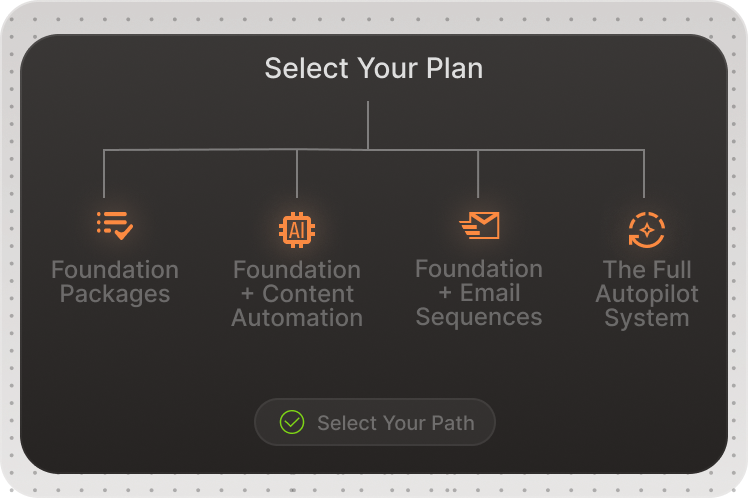
Task: Click the green checkmark circle icon
Action: coord(292,422)
